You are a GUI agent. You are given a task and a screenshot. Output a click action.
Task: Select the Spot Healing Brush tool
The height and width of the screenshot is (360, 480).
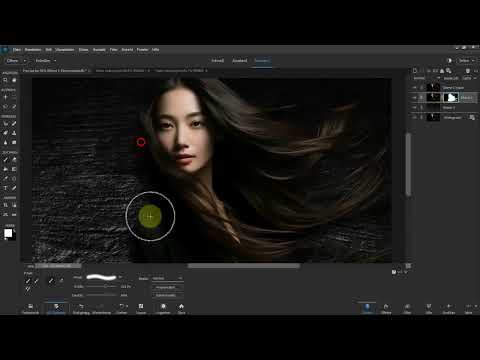(x=14, y=124)
